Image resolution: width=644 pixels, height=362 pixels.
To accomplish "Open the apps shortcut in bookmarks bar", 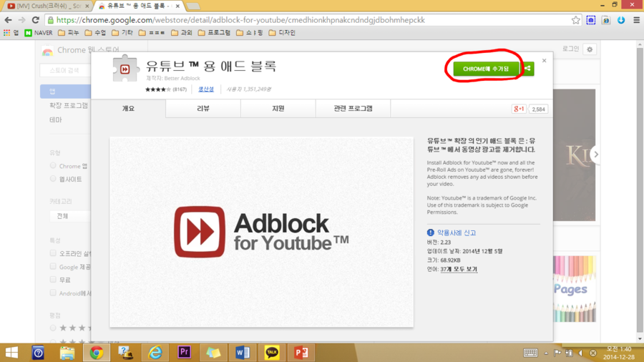I will (11, 32).
